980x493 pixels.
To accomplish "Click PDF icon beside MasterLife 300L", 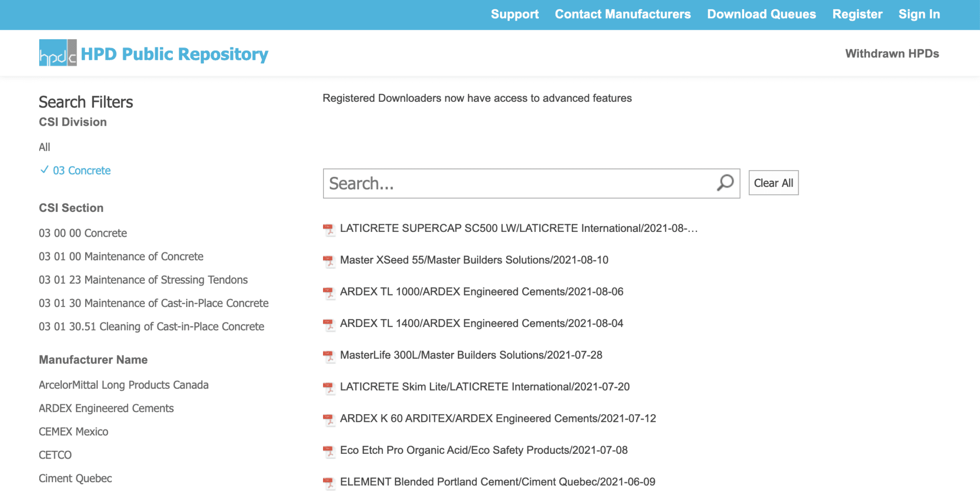I will [x=329, y=356].
